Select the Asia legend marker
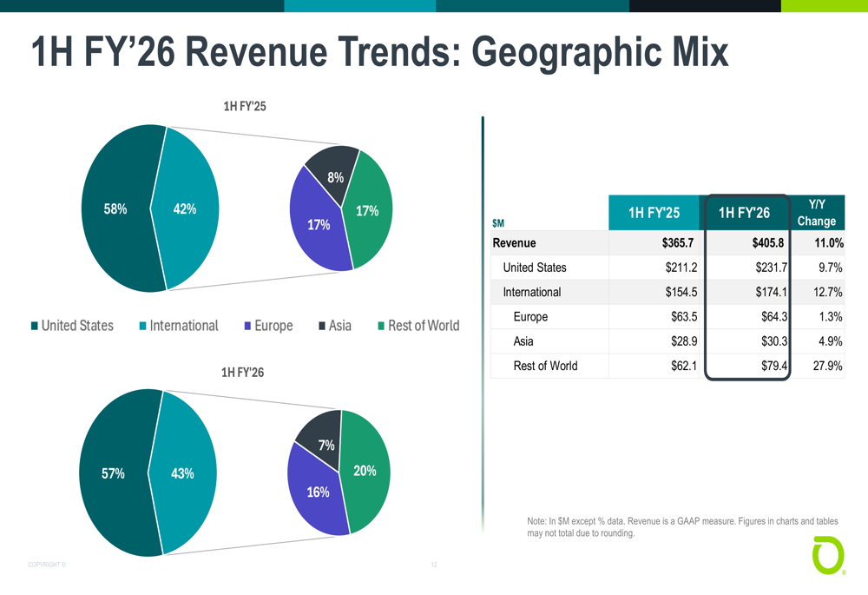 pyautogui.click(x=322, y=327)
